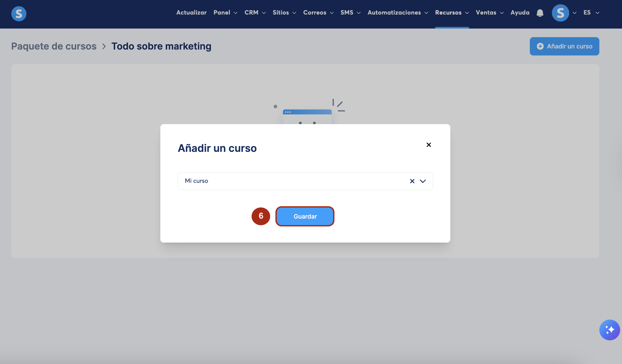The width and height of the screenshot is (622, 364).
Task: Open the CRM menu
Action: [255, 13]
